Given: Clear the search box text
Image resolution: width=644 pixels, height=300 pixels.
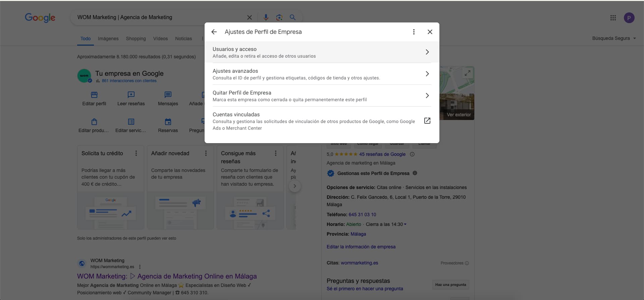Looking at the screenshot, I should click(249, 17).
